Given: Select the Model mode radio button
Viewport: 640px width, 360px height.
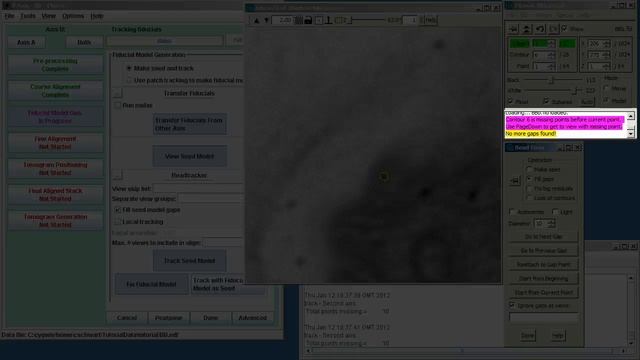Looking at the screenshot, I should click(607, 100).
